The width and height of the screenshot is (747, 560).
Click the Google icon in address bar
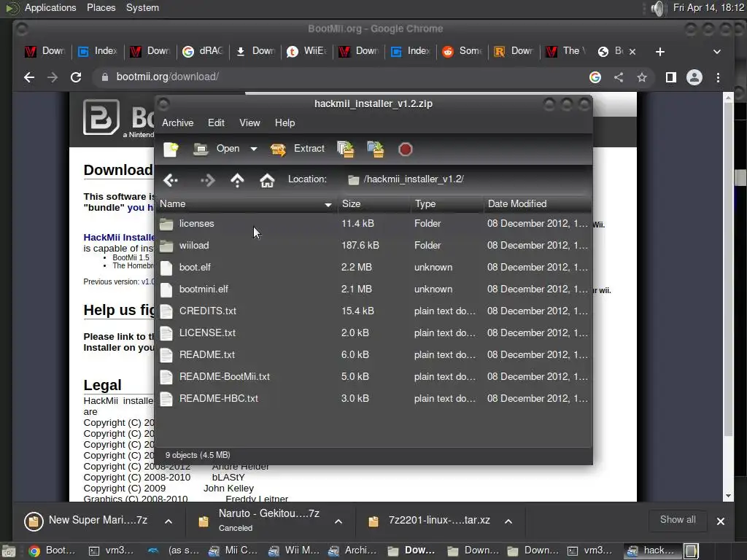pos(595,77)
